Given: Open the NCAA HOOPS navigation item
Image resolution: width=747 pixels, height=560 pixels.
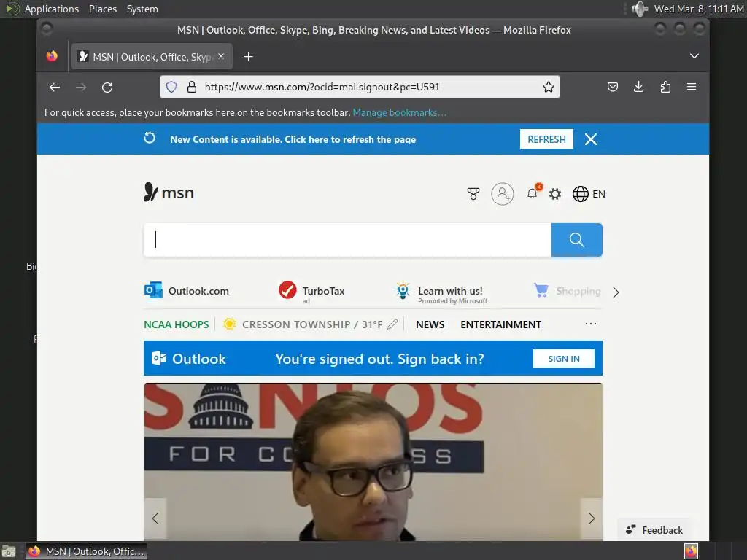Looking at the screenshot, I should [177, 324].
